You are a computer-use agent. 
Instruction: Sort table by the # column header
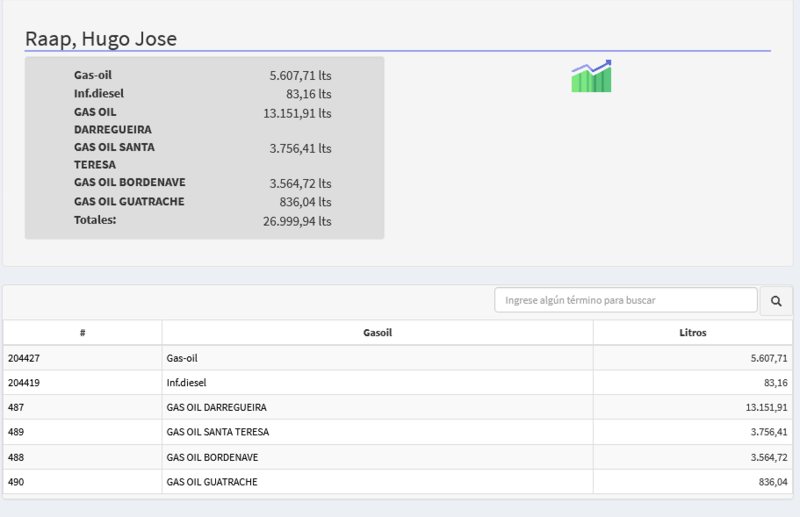tap(82, 332)
